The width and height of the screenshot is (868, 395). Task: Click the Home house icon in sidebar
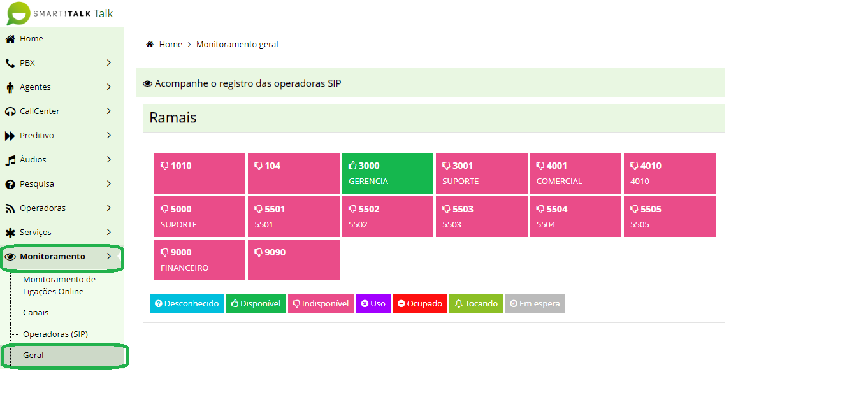(x=10, y=39)
